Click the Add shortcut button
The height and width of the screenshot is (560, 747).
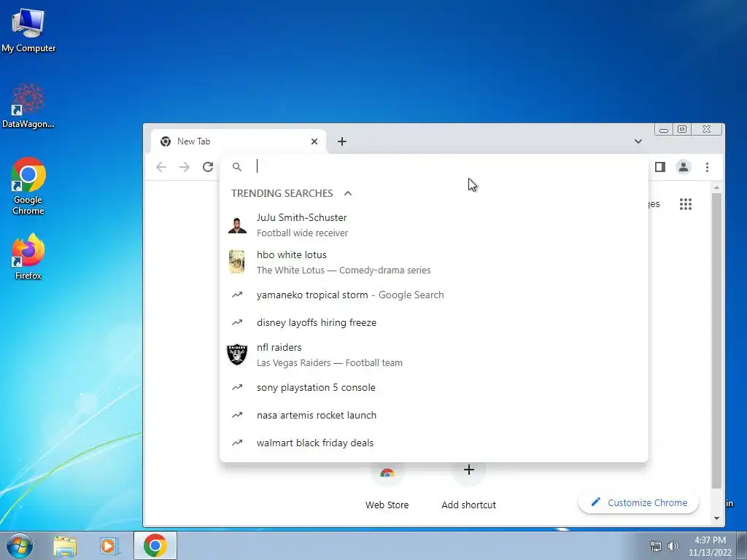point(469,486)
